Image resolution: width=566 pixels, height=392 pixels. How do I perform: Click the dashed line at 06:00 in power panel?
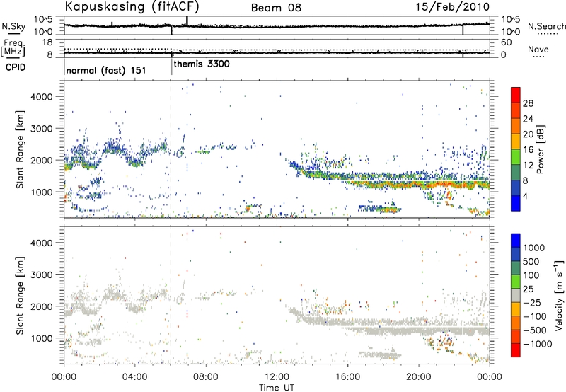pyautogui.click(x=171, y=149)
